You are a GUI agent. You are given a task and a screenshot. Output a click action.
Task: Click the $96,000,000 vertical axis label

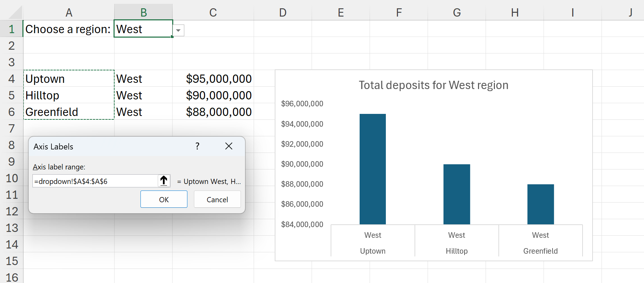(x=302, y=104)
